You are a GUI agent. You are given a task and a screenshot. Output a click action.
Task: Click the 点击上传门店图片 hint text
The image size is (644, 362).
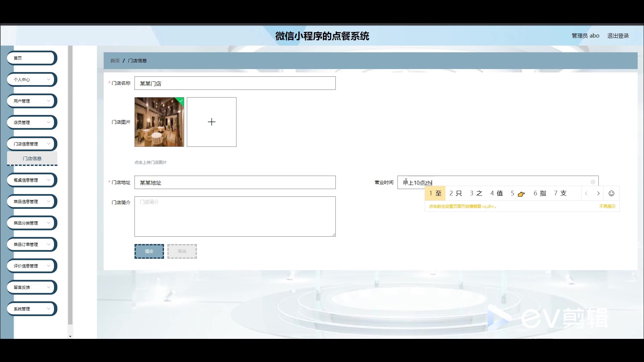pos(151,163)
